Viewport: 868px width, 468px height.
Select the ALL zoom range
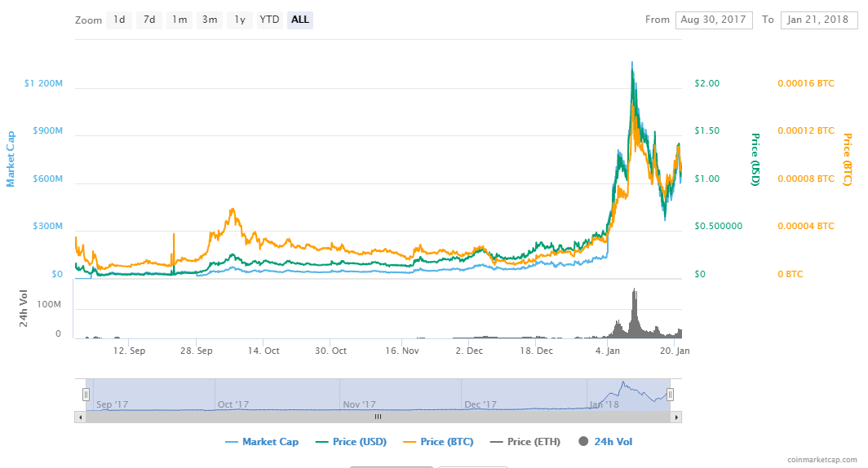coord(300,20)
